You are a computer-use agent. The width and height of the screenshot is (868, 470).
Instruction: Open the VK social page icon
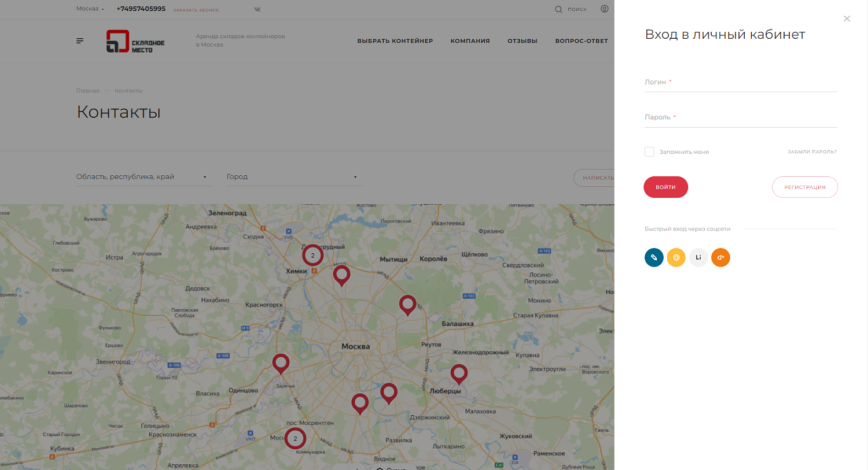coord(258,9)
